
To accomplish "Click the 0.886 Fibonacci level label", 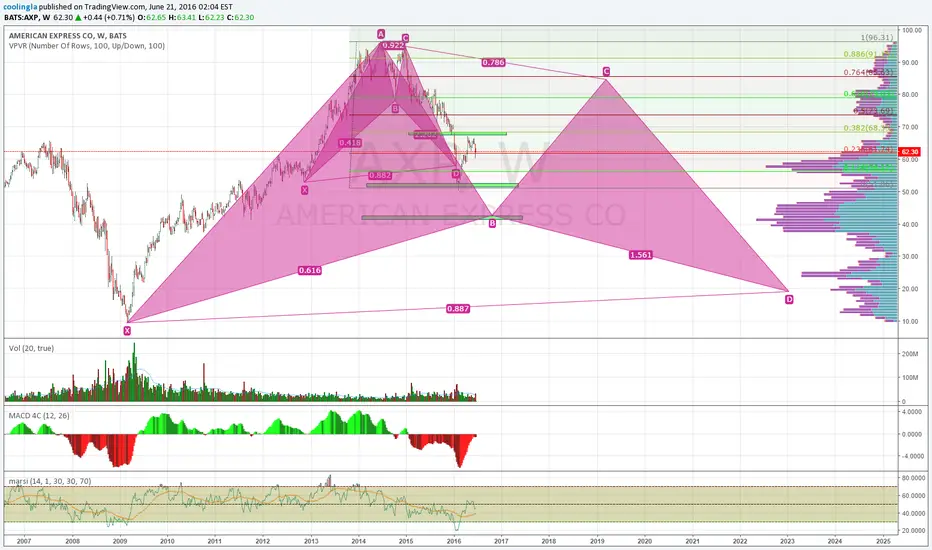I will pyautogui.click(x=868, y=54).
